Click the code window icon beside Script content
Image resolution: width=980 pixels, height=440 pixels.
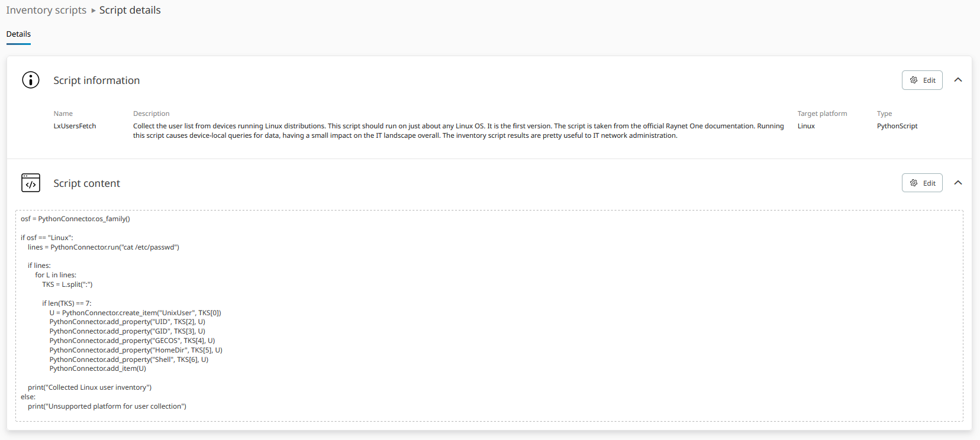coord(31,183)
